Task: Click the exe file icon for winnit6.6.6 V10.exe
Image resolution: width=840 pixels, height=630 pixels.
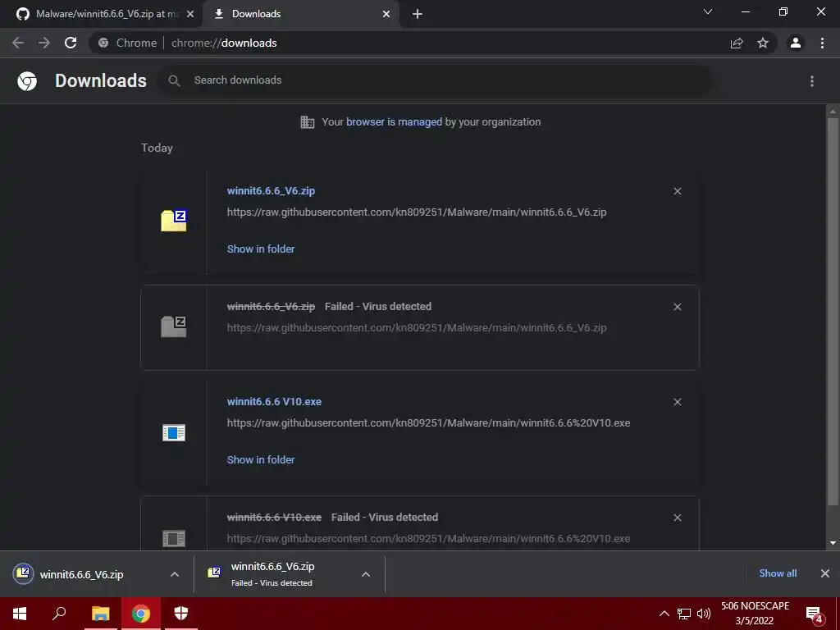Action: pos(174,432)
